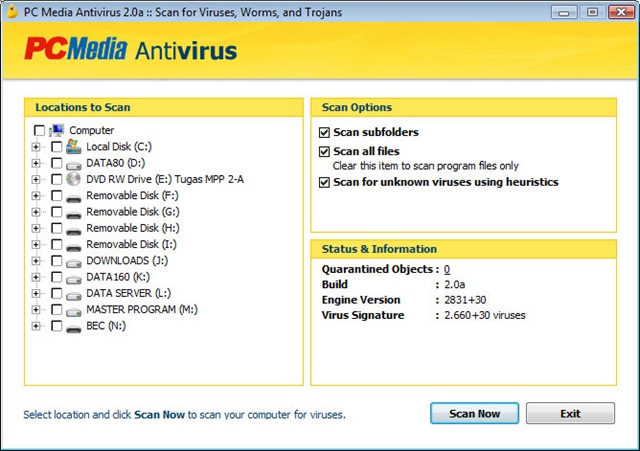Click the Removable Disk (F:) drive icon
This screenshot has width=640, height=451.
(73, 195)
